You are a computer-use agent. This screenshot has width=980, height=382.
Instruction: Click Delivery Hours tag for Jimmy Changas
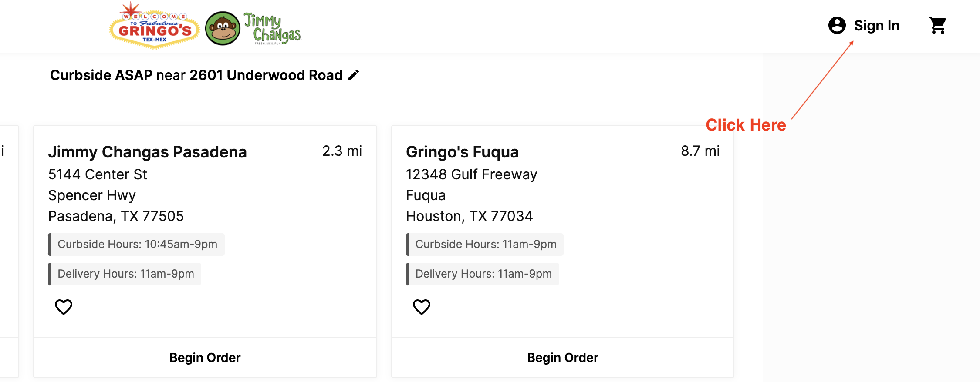(125, 274)
